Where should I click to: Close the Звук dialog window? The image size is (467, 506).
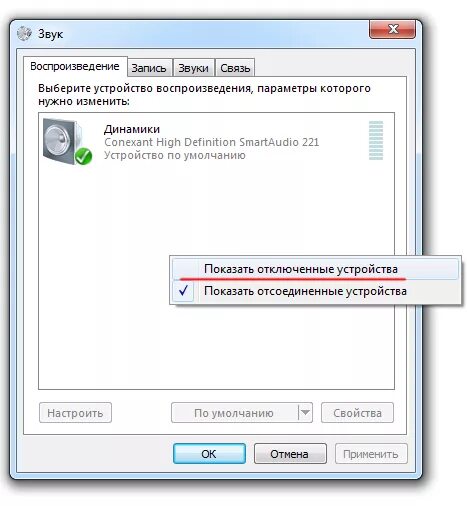[x=392, y=29]
